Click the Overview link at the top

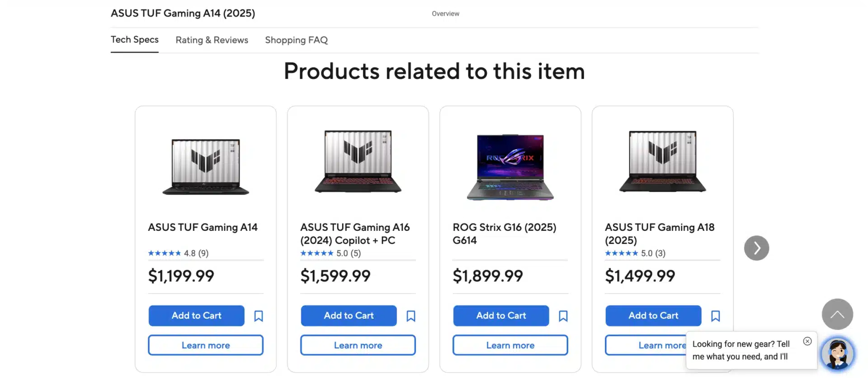pyautogui.click(x=445, y=14)
